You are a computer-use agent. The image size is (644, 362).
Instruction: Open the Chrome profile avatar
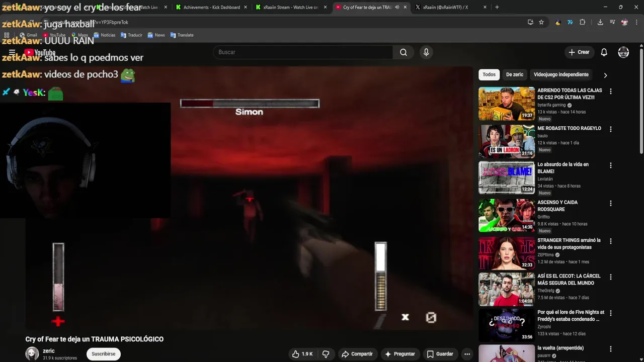pos(624,22)
